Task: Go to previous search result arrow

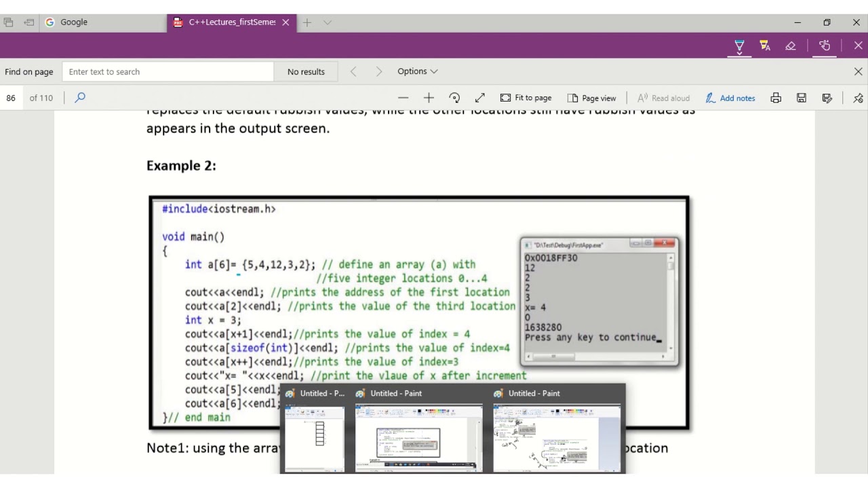Action: pyautogui.click(x=353, y=71)
